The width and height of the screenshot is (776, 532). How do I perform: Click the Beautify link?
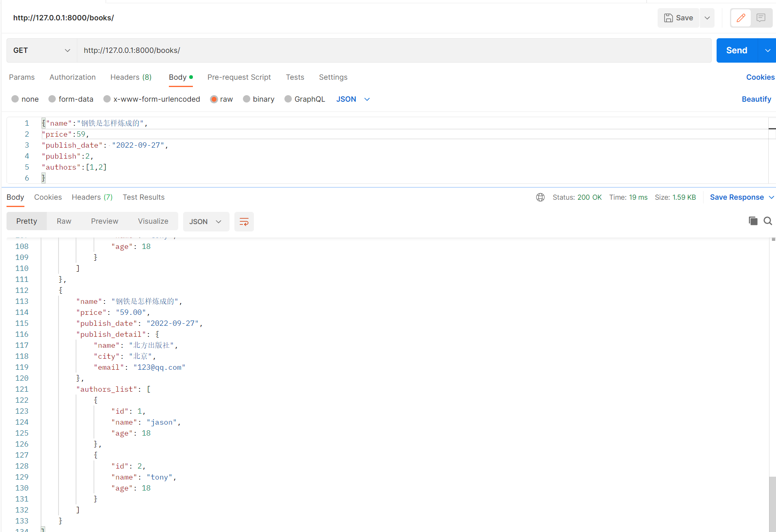pyautogui.click(x=756, y=99)
